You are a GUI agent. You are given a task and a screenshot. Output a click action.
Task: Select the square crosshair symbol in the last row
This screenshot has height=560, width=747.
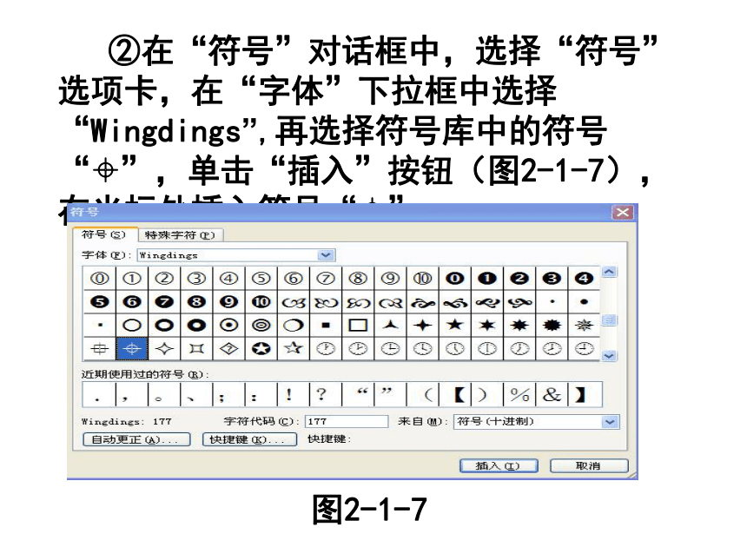[x=100, y=349]
